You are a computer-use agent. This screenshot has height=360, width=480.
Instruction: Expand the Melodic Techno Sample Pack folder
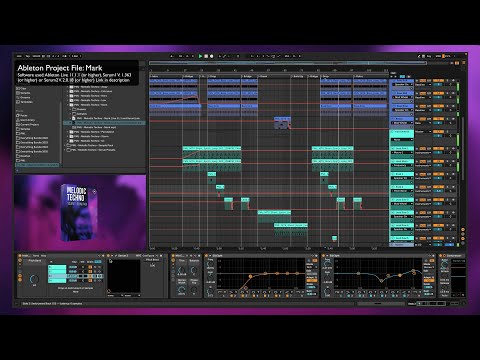pyautogui.click(x=65, y=145)
